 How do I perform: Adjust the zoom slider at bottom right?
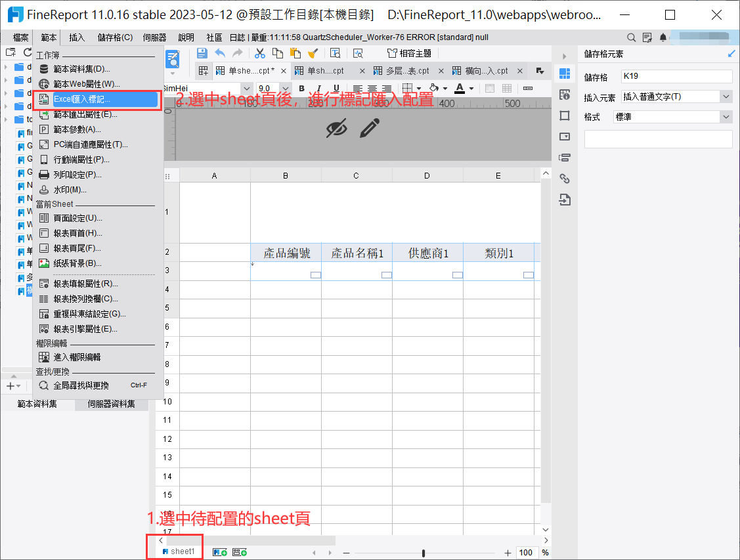(424, 552)
